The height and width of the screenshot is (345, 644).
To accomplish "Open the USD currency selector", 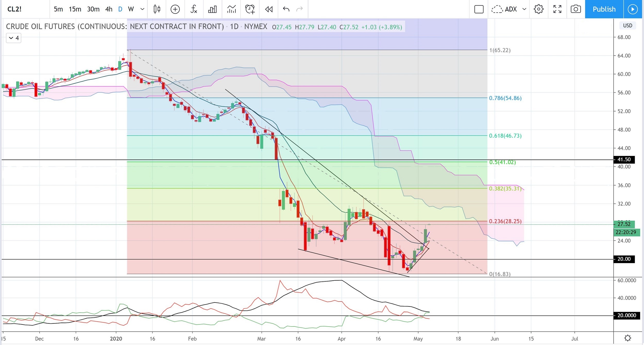I will coord(628,25).
